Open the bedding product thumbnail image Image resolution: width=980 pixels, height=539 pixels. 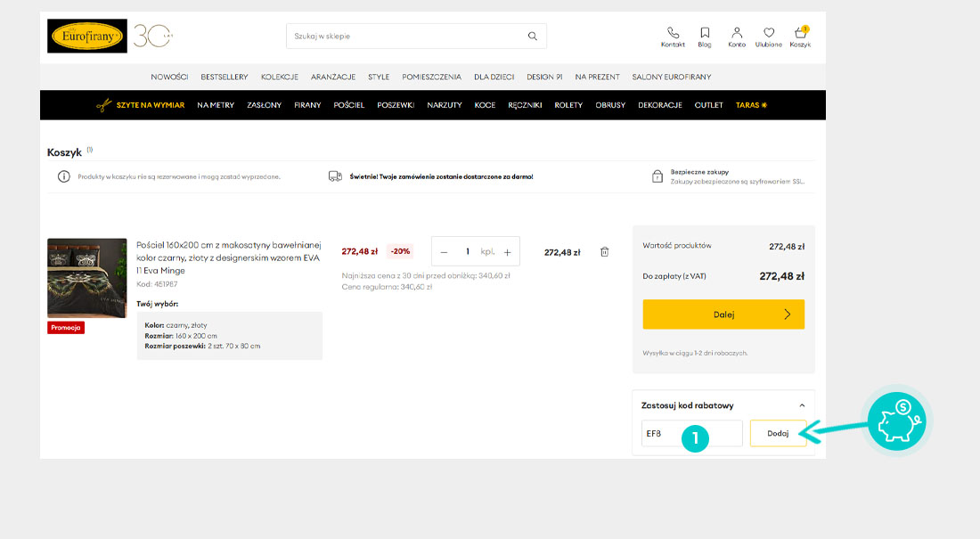pyautogui.click(x=87, y=277)
